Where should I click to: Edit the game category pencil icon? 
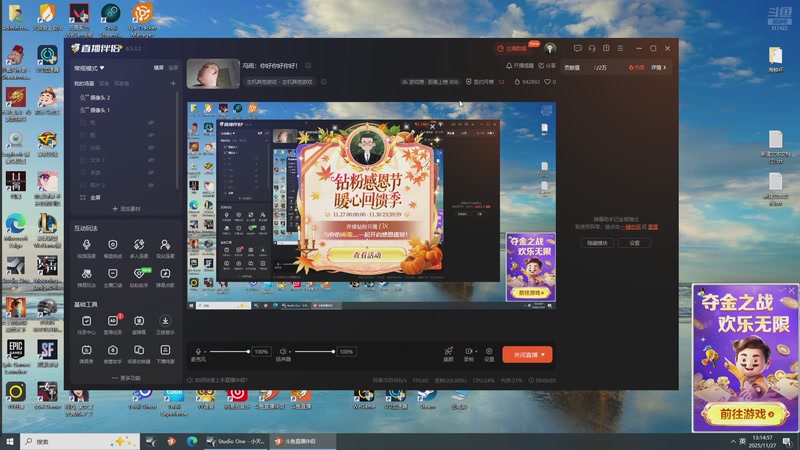pos(323,82)
